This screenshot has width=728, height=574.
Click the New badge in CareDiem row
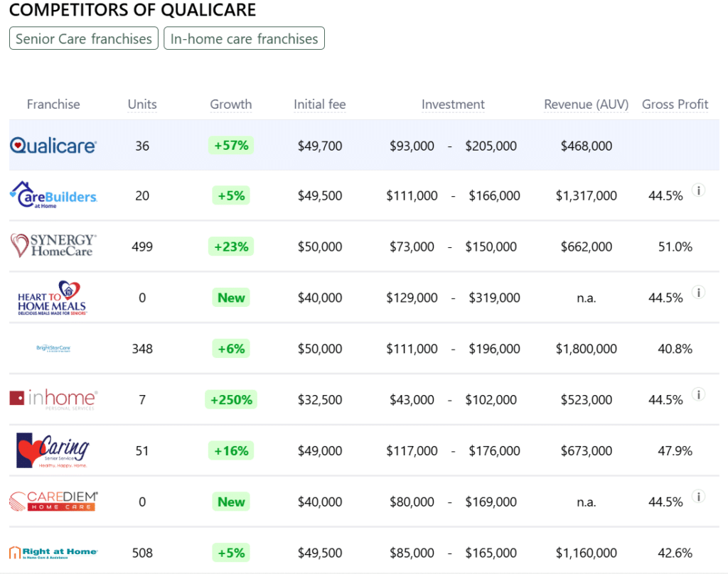click(x=231, y=502)
